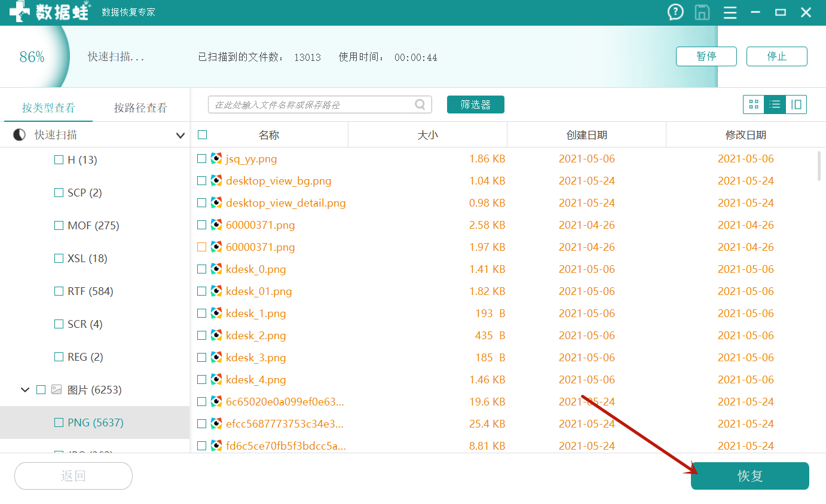The width and height of the screenshot is (826, 504).
Task: Open the 筛选器 filter button
Action: pos(476,105)
